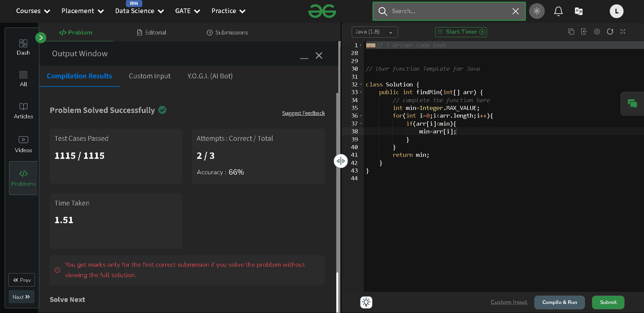This screenshot has width=644, height=313.
Task: Open the Videos sidebar icon
Action: click(23, 144)
